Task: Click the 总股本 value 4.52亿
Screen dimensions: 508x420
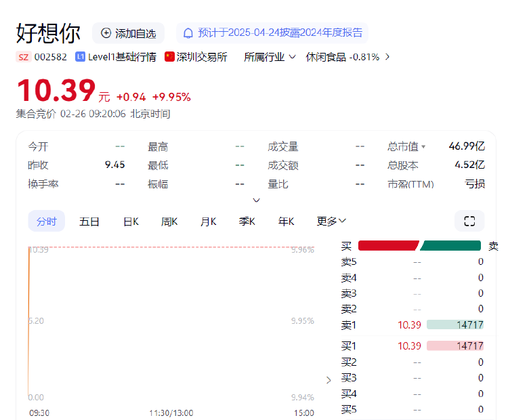Action: pyautogui.click(x=470, y=165)
